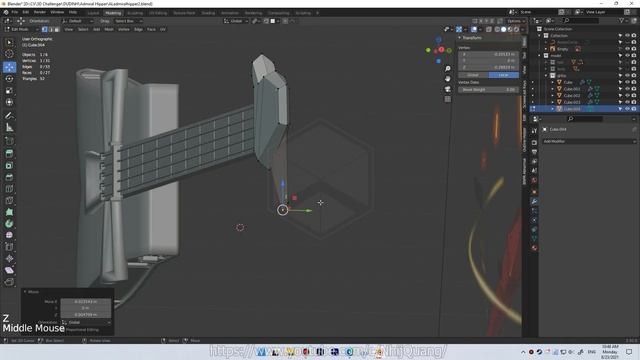Select the Spin tool
The height and width of the screenshot is (360, 640).
[9, 224]
